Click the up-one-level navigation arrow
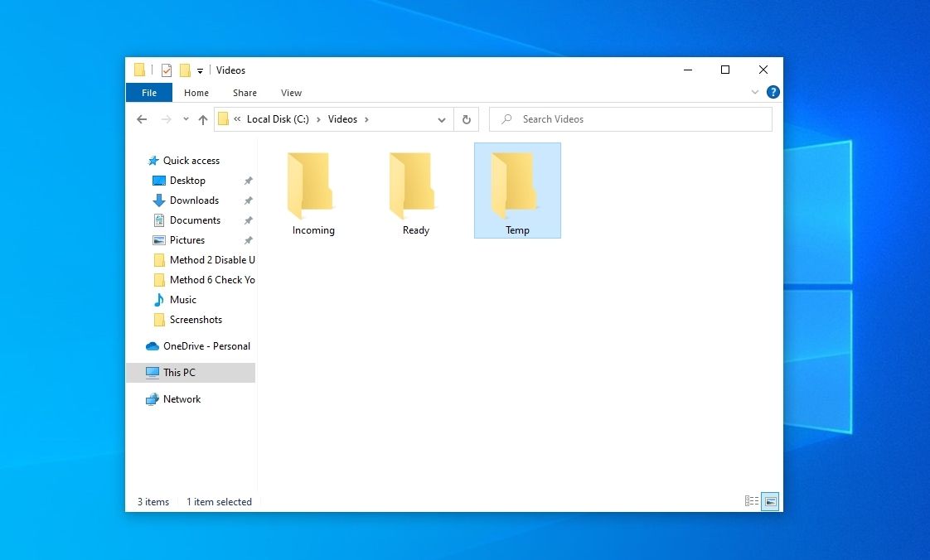The height and width of the screenshot is (560, 930). [203, 119]
